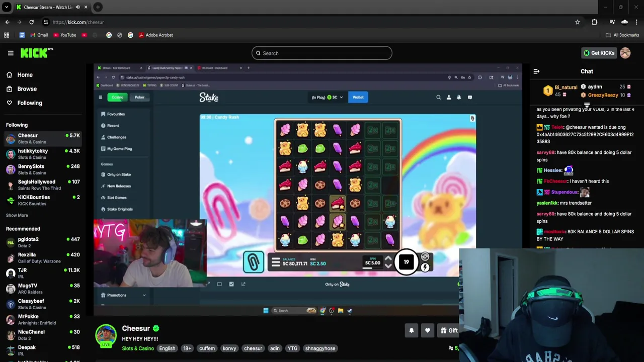Open the Adobe Acrobat bookmark
Screen dimensions: 644x362
pyautogui.click(x=155, y=35)
